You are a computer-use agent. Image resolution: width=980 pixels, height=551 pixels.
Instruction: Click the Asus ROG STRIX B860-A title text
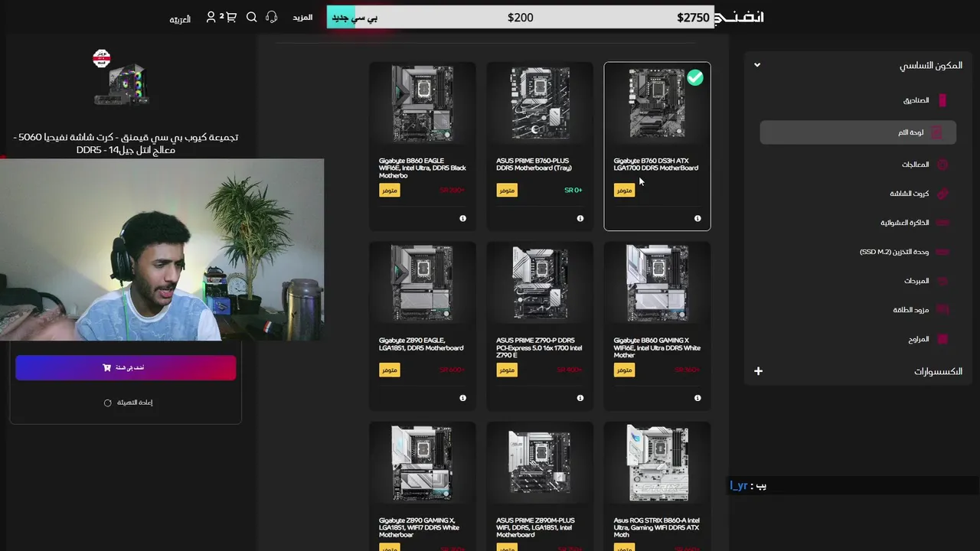point(656,527)
